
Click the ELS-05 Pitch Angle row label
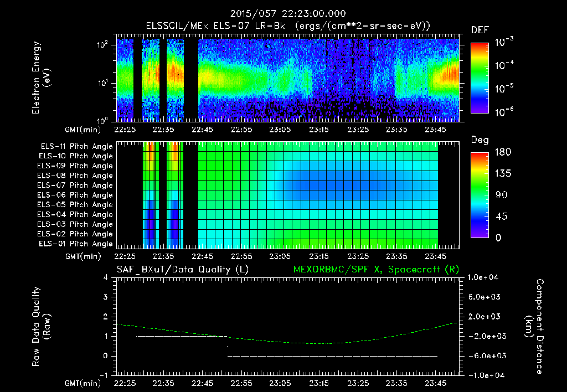[75, 205]
